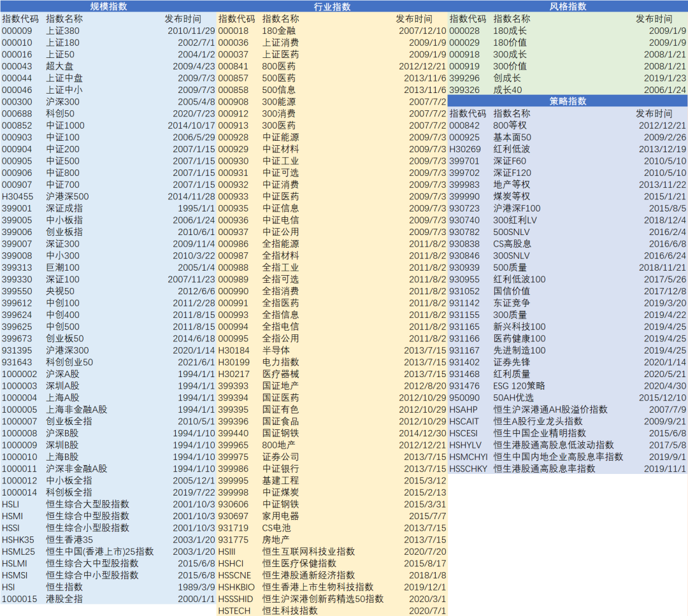Screen dimensions: 688x616
Task: Click the 上海非金融A股 name cell
Action: tap(76, 410)
